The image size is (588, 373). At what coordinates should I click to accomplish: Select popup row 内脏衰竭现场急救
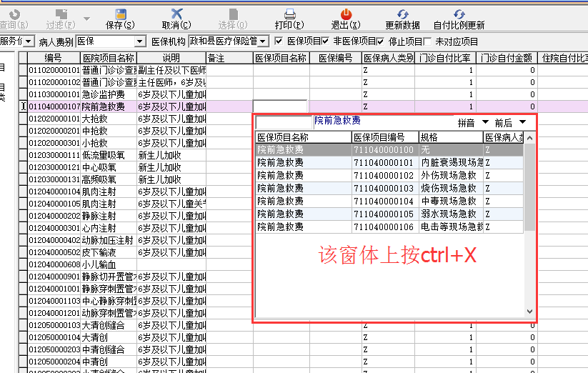(389, 163)
